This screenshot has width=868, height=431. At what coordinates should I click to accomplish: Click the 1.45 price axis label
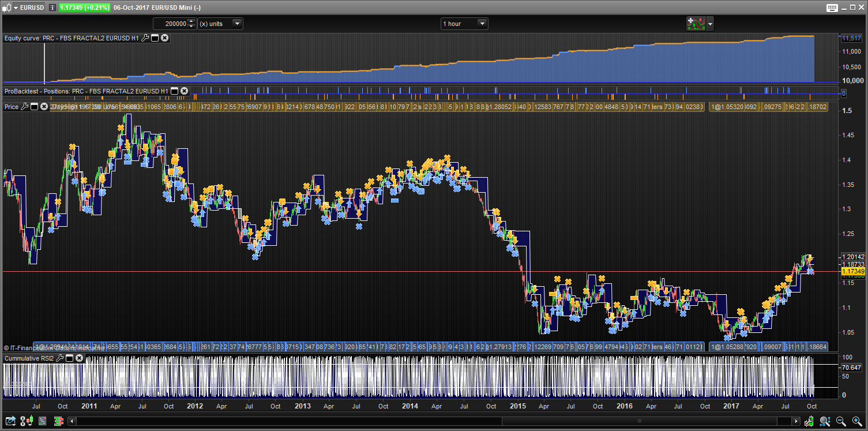848,135
